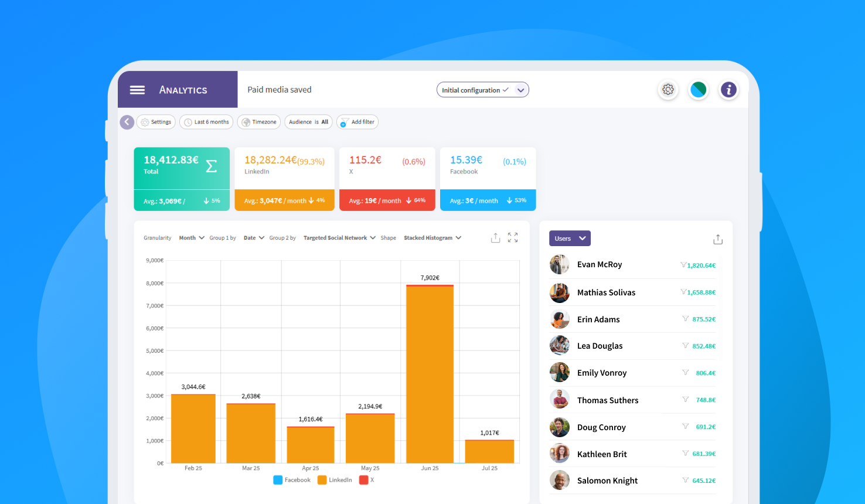Click the Feb 25 bar
This screenshot has height=504, width=865.
click(x=193, y=429)
